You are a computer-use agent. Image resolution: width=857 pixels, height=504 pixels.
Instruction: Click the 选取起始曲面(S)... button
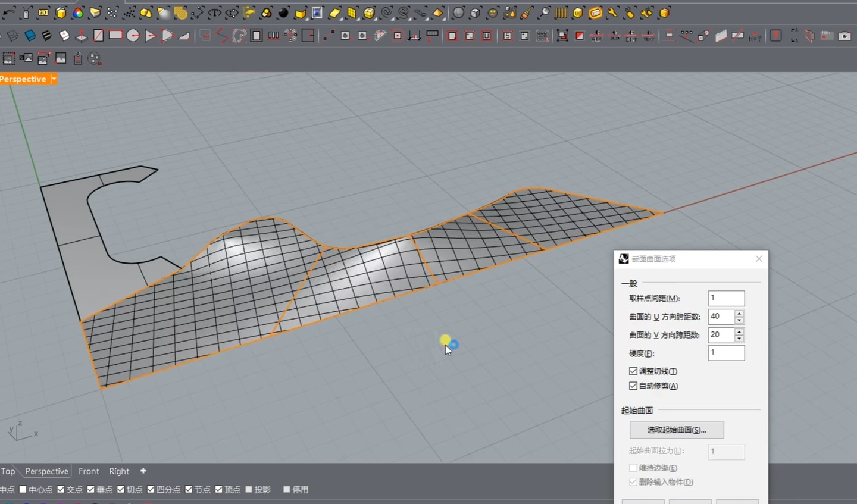[677, 430]
